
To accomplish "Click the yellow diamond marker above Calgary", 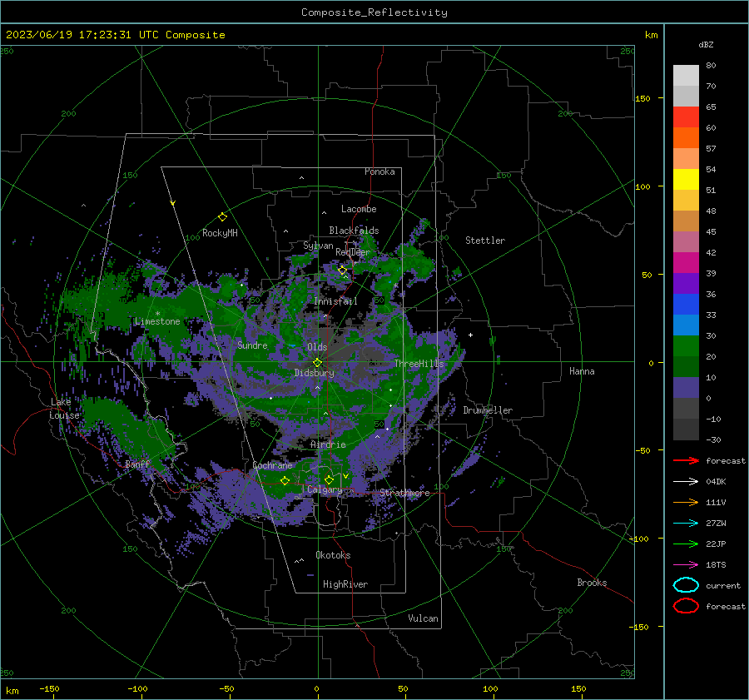I will point(329,479).
